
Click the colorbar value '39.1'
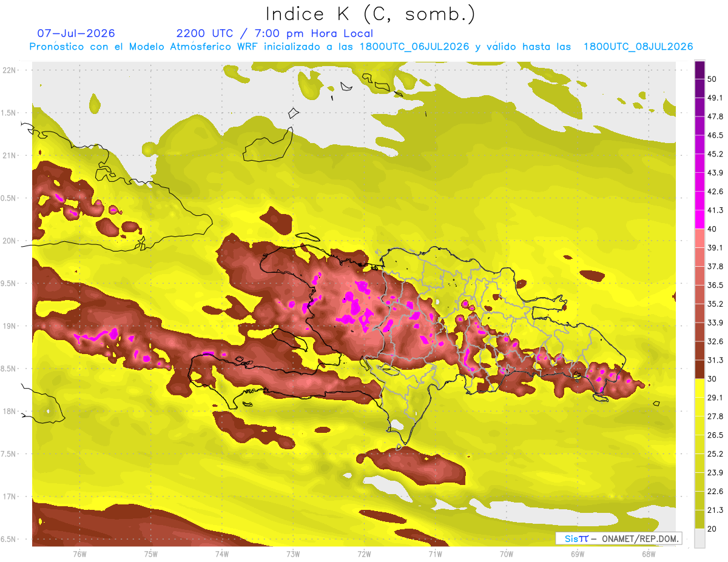[715, 247]
